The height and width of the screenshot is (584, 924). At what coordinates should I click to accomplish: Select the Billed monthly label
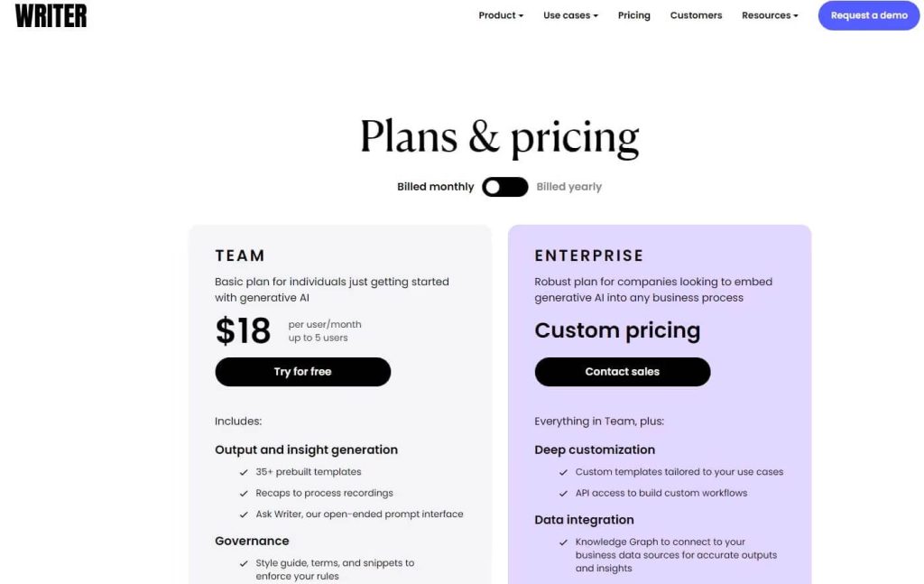[435, 187]
